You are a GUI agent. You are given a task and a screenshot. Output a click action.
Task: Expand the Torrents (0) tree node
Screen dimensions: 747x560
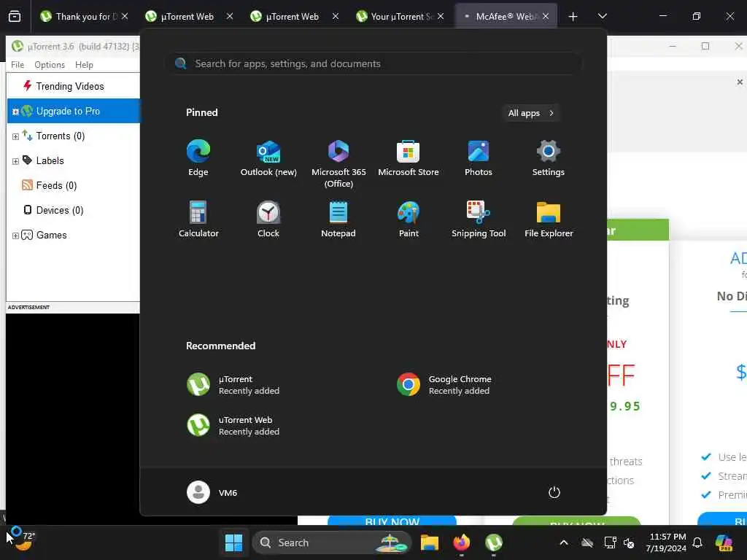tap(15, 136)
